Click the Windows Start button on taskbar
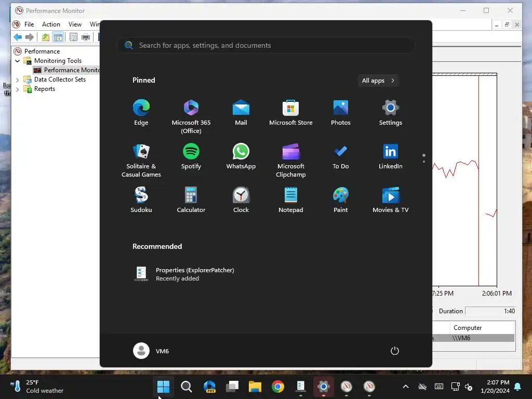The image size is (532, 399). (x=163, y=387)
